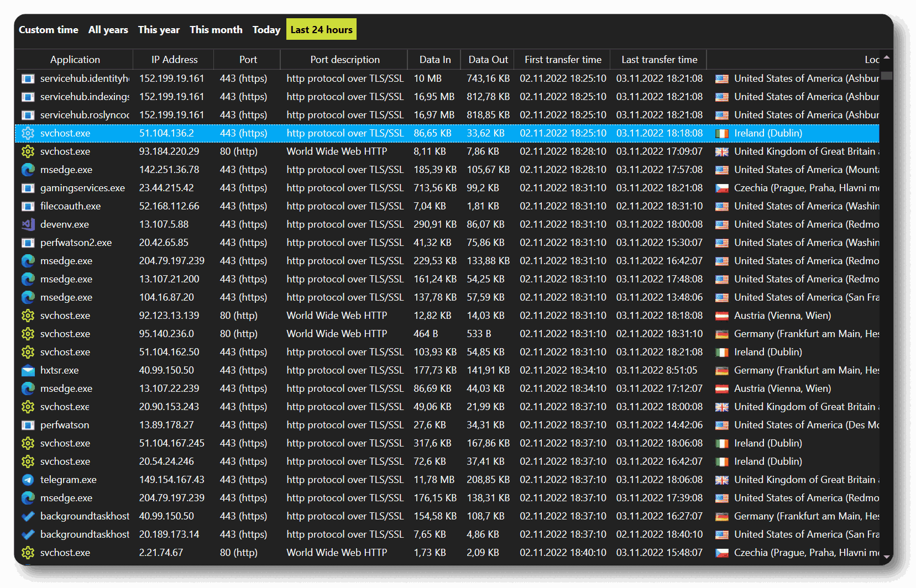Click the Microsoft Edge icon beside msedge.exe
This screenshot has height=588, width=916.
click(x=28, y=170)
